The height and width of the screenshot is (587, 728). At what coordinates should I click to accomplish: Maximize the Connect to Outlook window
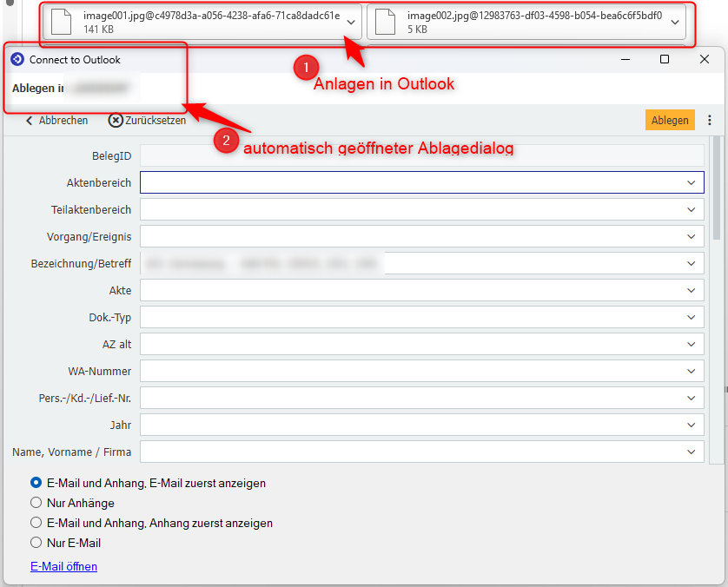[x=665, y=59]
